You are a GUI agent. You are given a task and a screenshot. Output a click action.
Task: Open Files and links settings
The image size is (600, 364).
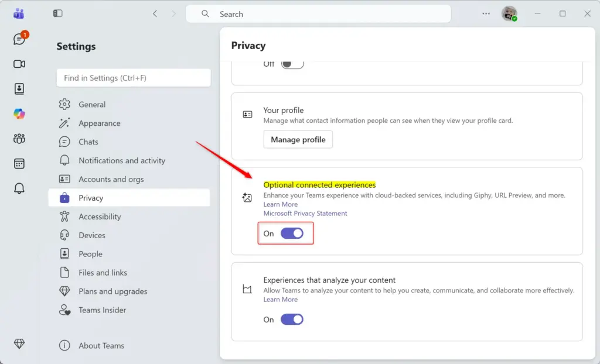pos(129,273)
